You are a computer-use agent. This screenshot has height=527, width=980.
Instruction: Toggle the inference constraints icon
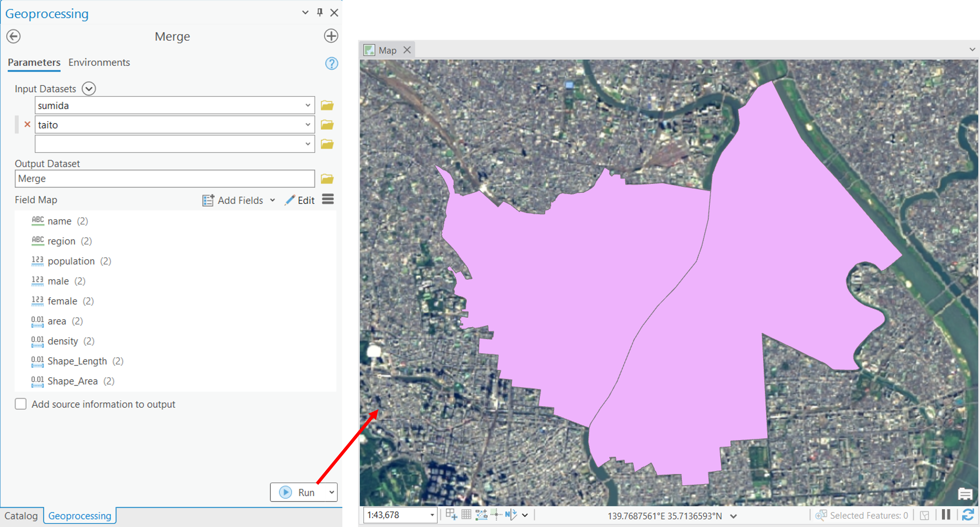point(481,515)
